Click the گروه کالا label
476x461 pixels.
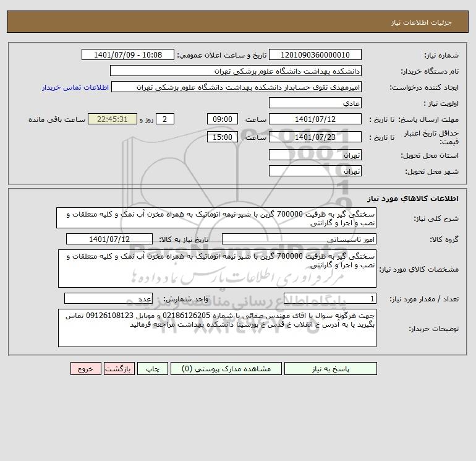[x=444, y=239]
